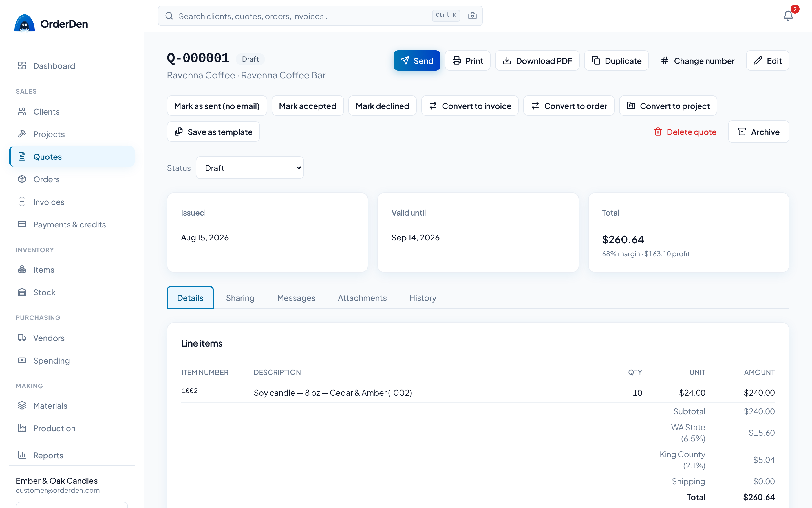
Task: Edit the quote
Action: 767,60
